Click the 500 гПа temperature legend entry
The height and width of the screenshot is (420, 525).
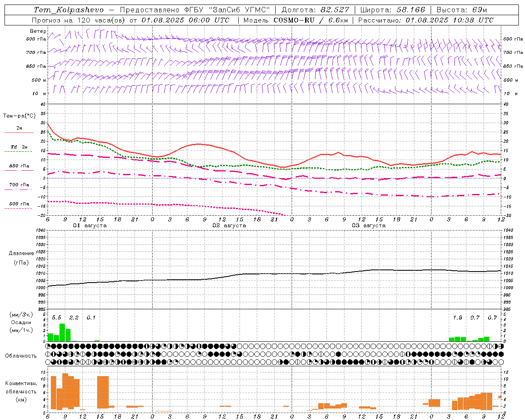(x=19, y=204)
